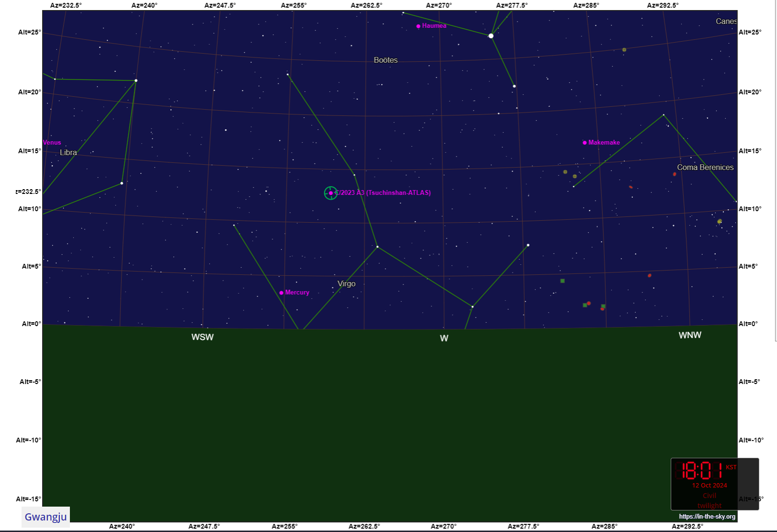777x532 pixels.
Task: Select the Makemake dwarf planet marker
Action: point(585,143)
